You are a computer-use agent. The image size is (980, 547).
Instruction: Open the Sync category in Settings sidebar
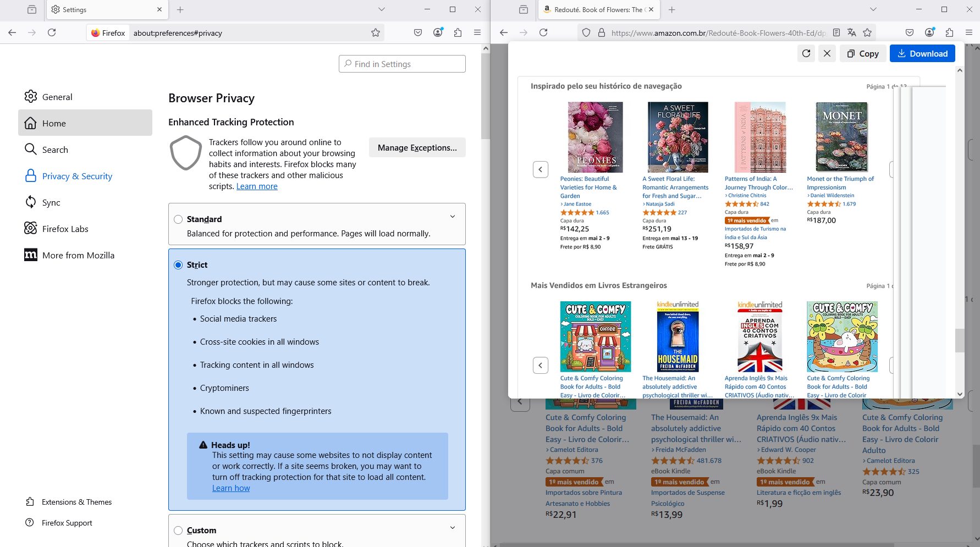point(85,202)
